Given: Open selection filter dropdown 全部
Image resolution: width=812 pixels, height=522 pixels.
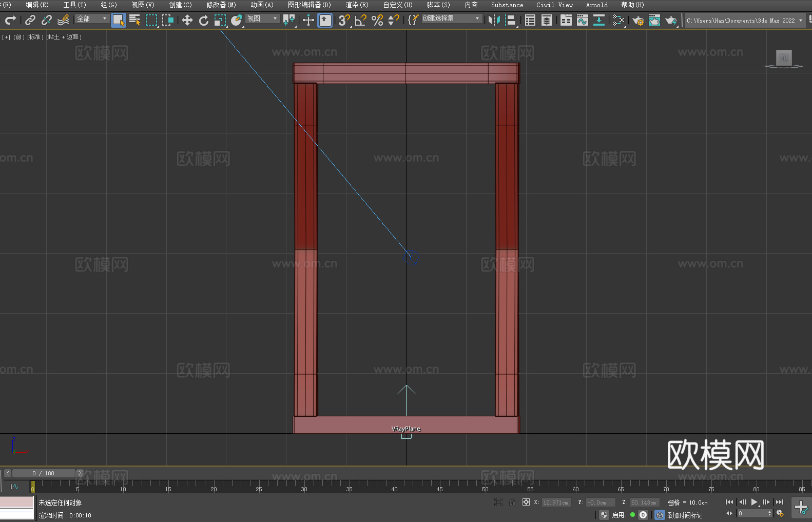Looking at the screenshot, I should point(92,18).
